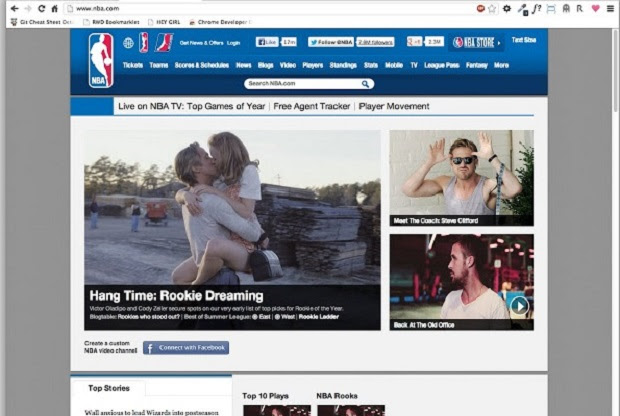Open the browser home page icon
The image size is (620, 416).
[x=55, y=8]
